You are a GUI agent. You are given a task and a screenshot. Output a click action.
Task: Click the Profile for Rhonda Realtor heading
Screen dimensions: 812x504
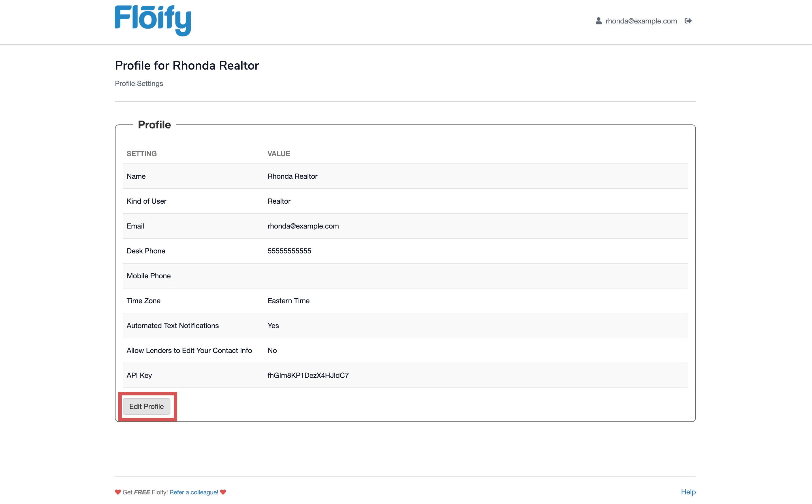pyautogui.click(x=187, y=65)
